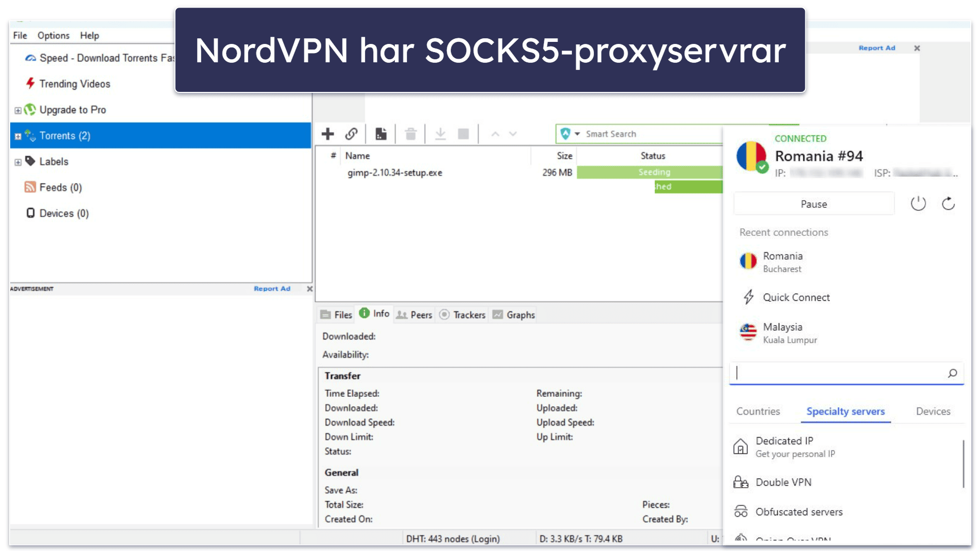Expand the Labels tree node
This screenshot has height=551, width=980.
[x=18, y=162]
